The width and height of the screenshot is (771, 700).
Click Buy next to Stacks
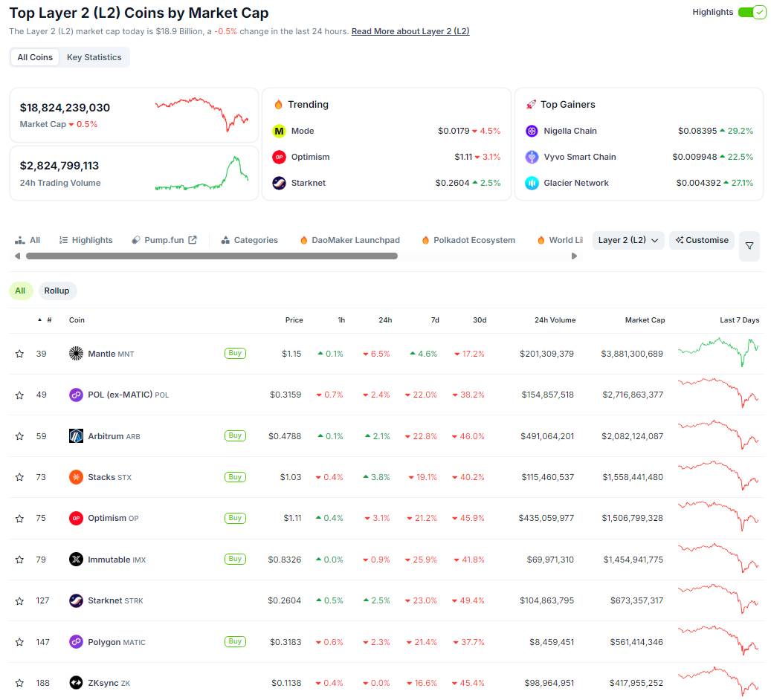pos(235,477)
